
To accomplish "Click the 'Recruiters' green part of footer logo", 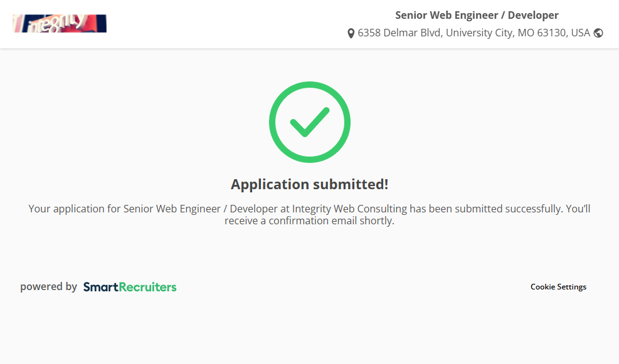I will coord(148,287).
